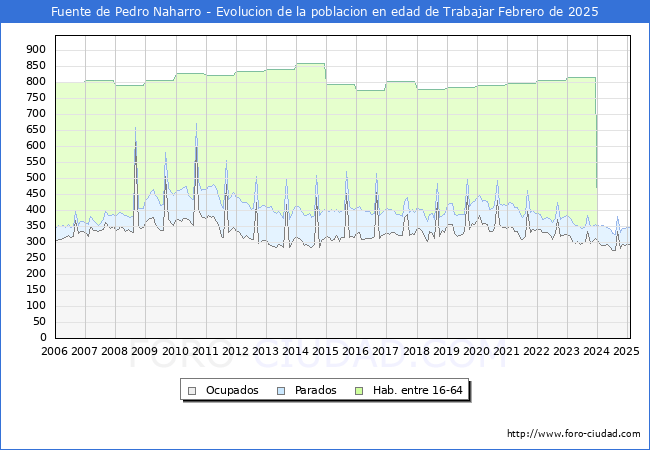Click the 850 y-axis value
Viewport: 650px width, 450px height.
click(36, 65)
